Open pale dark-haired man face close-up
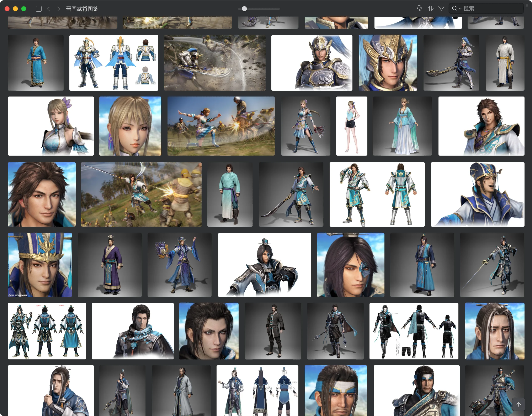Viewport: 532px width, 416px height. point(209,331)
